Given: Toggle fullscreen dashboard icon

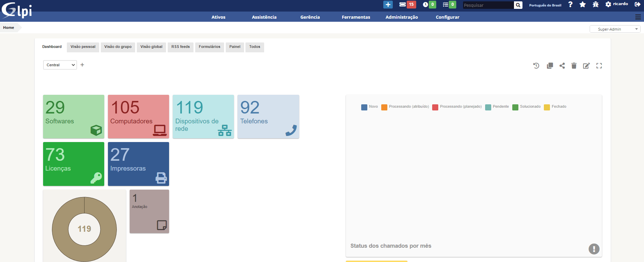Looking at the screenshot, I should (x=599, y=66).
